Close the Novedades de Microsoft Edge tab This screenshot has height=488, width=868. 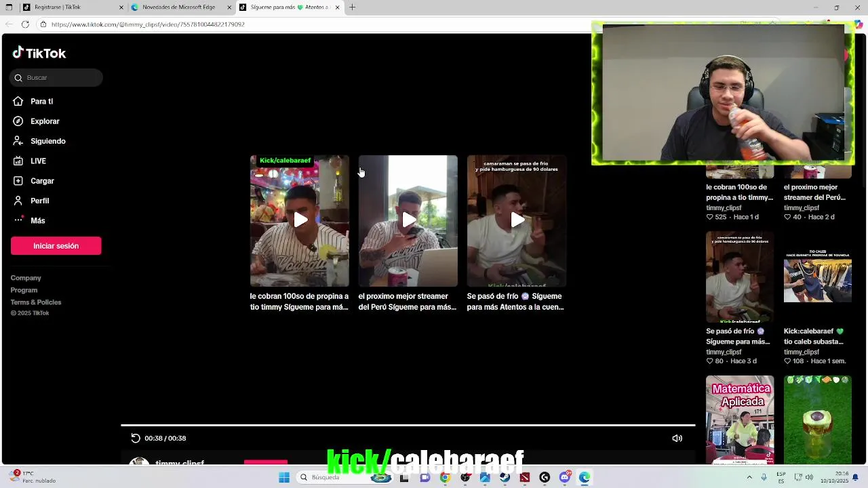click(x=230, y=7)
